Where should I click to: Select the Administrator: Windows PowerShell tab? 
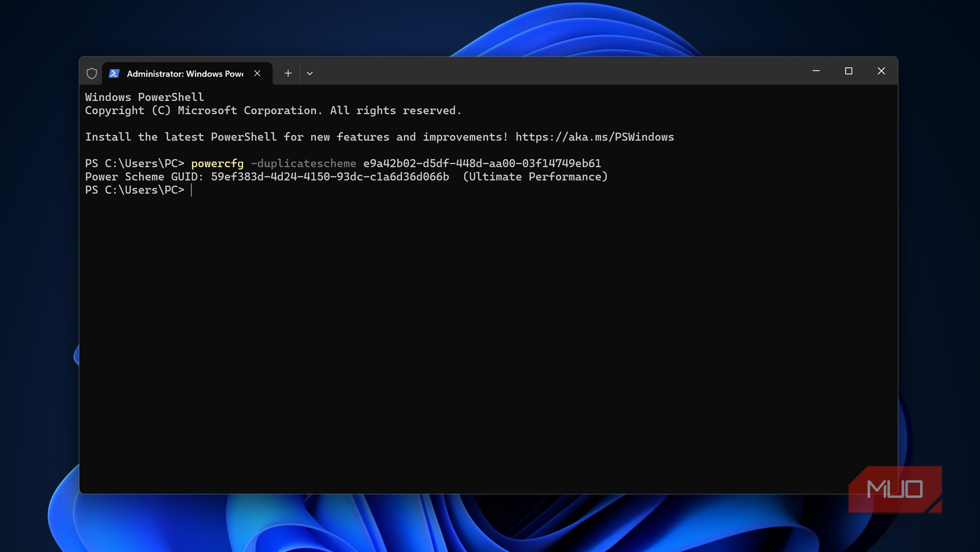pyautogui.click(x=187, y=74)
